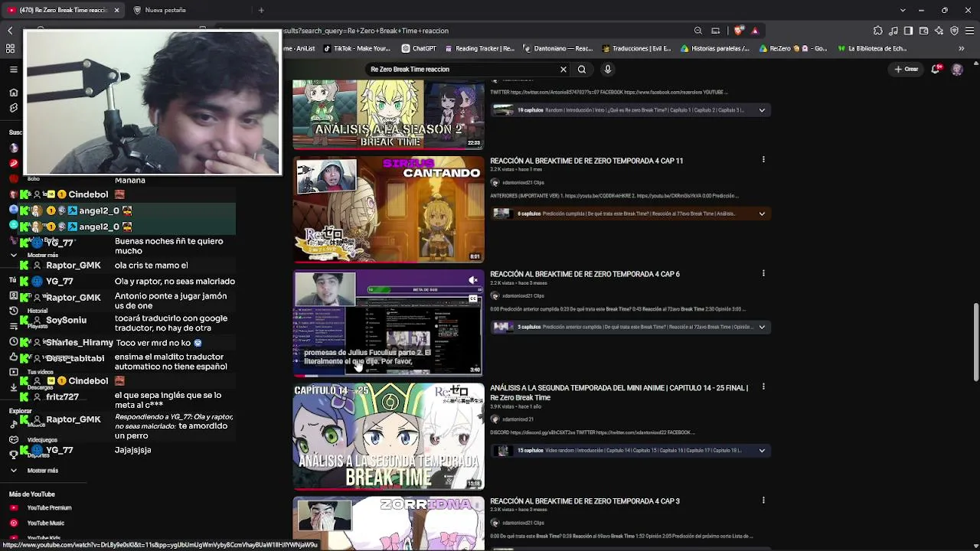Play the ANÁLISIS A LA SEASON 2 thumbnail

tap(388, 115)
